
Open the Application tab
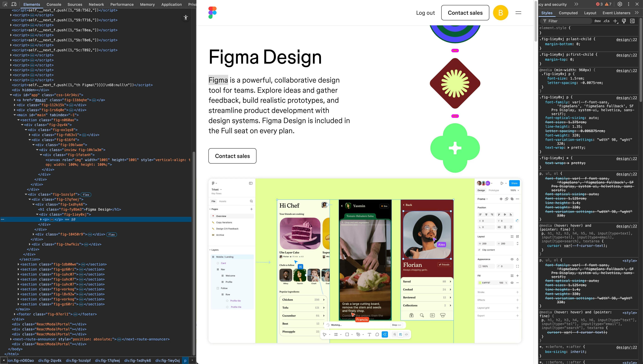(172, 4)
